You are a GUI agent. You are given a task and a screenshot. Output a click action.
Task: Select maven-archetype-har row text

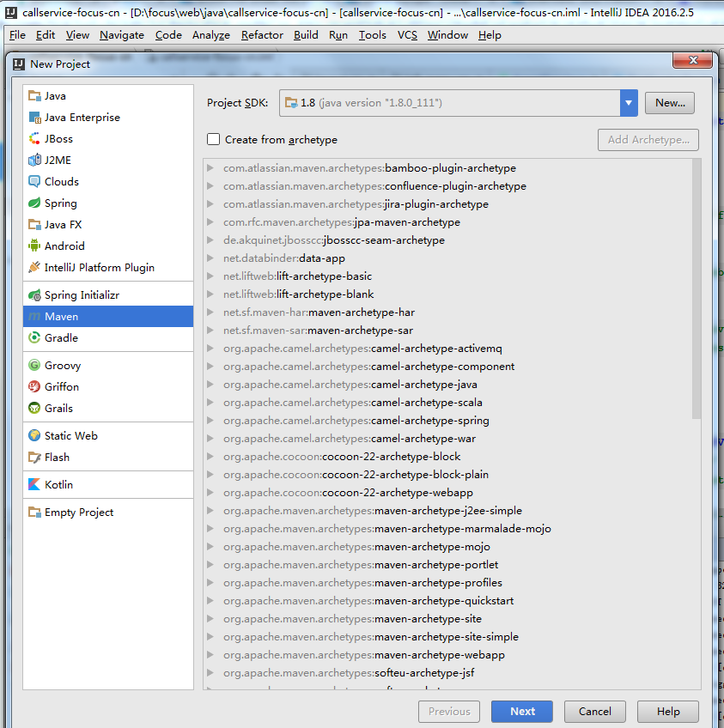click(319, 312)
